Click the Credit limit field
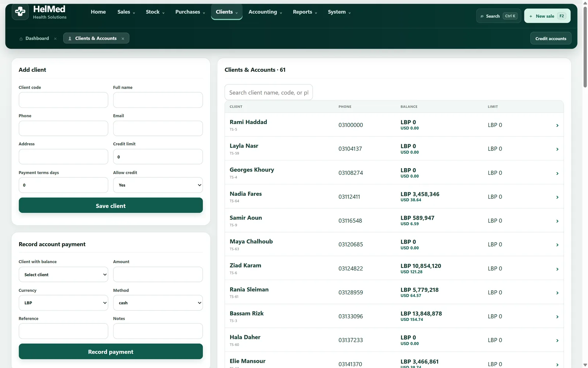588x368 pixels. [158, 157]
